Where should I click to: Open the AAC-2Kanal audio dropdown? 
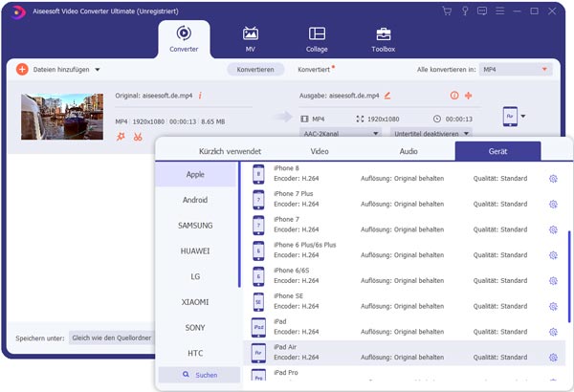point(341,133)
